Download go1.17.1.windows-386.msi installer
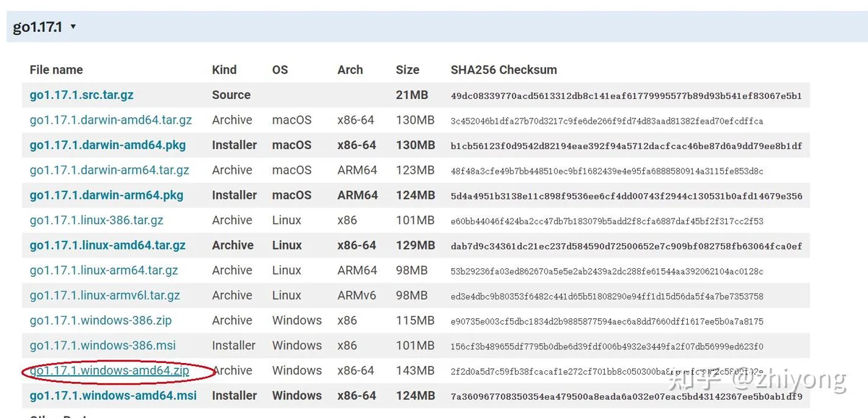868x418 pixels. [103, 346]
